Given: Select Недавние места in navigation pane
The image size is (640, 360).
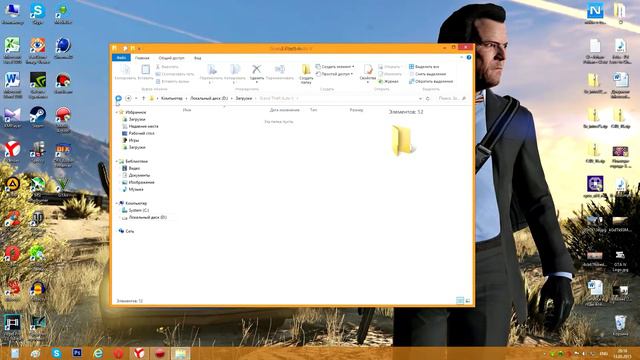Looking at the screenshot, I should tap(143, 126).
